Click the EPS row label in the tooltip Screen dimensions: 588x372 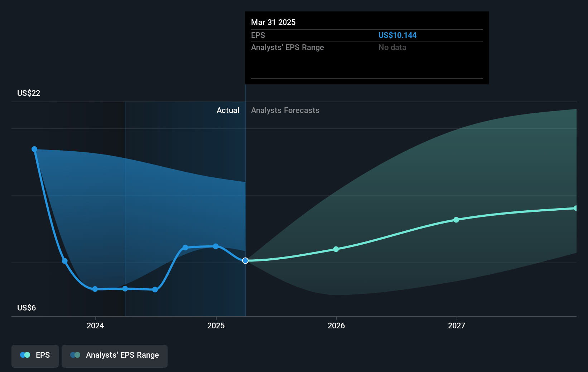click(x=258, y=35)
